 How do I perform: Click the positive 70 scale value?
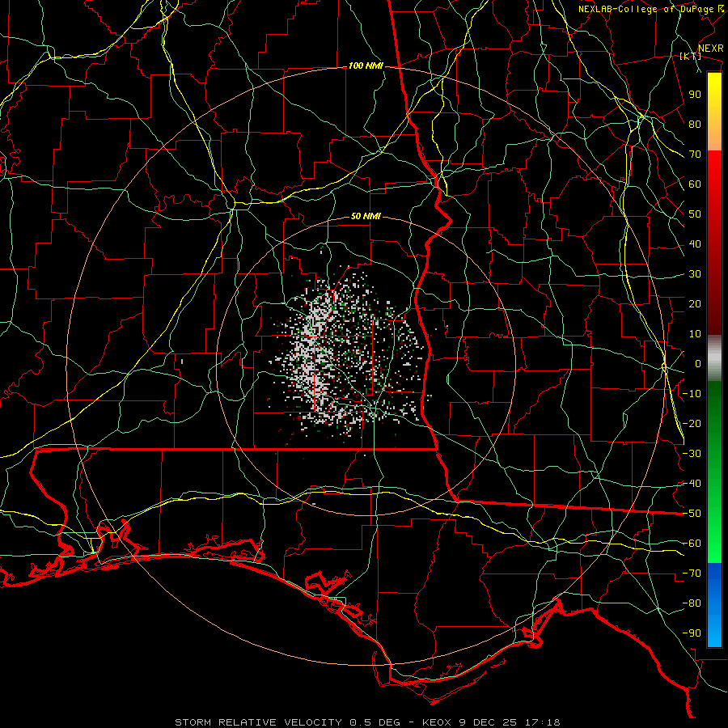coord(695,154)
